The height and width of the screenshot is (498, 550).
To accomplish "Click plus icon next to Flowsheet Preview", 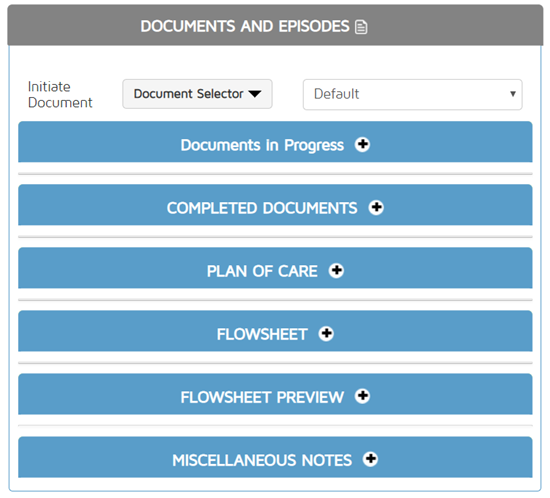I will click(362, 396).
